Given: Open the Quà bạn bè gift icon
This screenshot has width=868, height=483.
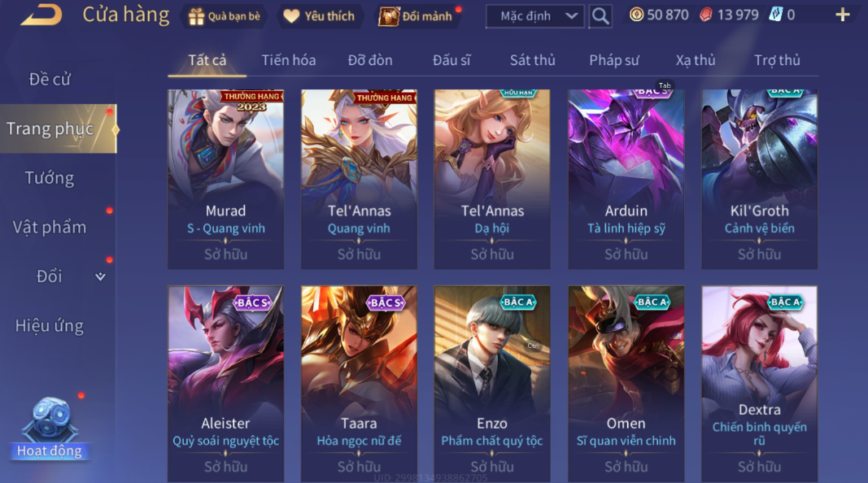Looking at the screenshot, I should point(196,16).
